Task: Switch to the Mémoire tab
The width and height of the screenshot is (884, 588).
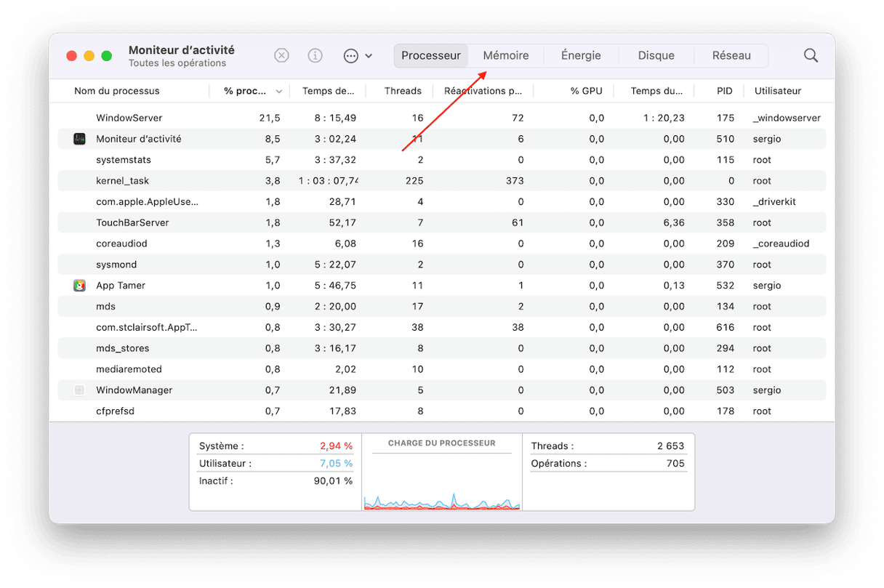Action: point(506,55)
